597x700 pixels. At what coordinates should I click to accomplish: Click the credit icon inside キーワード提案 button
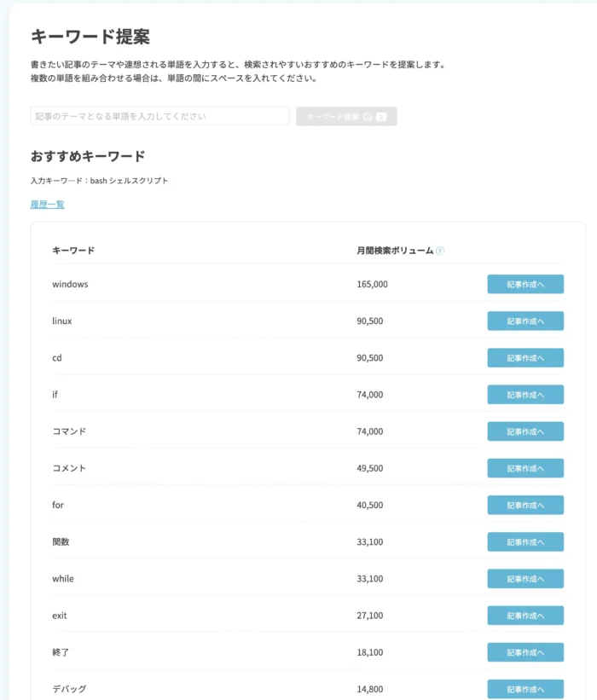pyautogui.click(x=368, y=116)
